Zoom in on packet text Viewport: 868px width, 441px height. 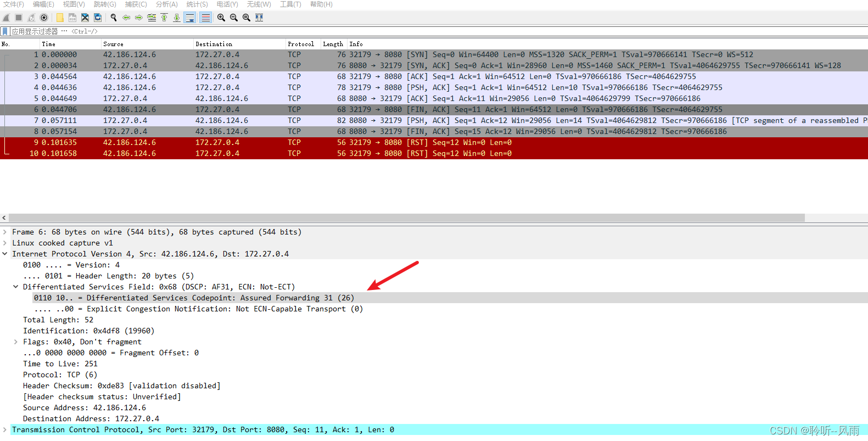[221, 18]
